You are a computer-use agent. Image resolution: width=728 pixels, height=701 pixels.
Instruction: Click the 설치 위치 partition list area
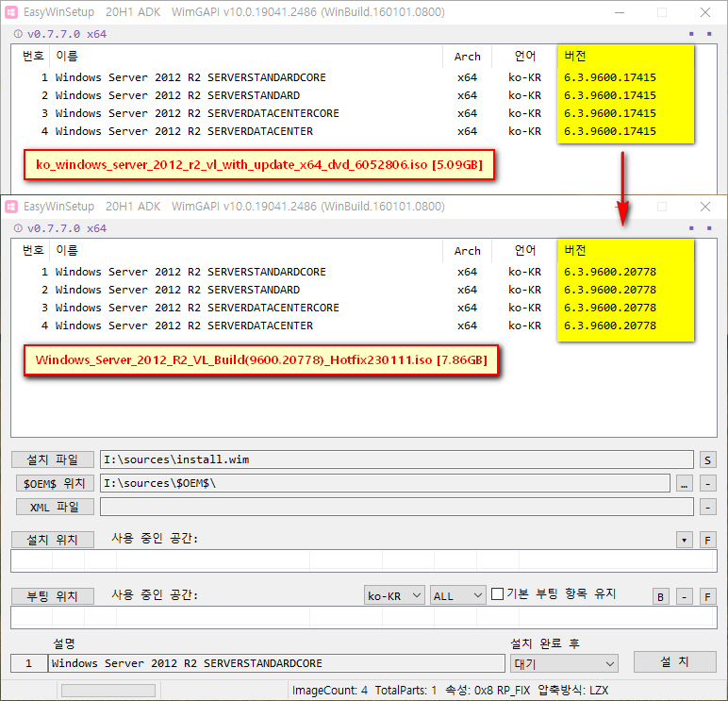[364, 560]
